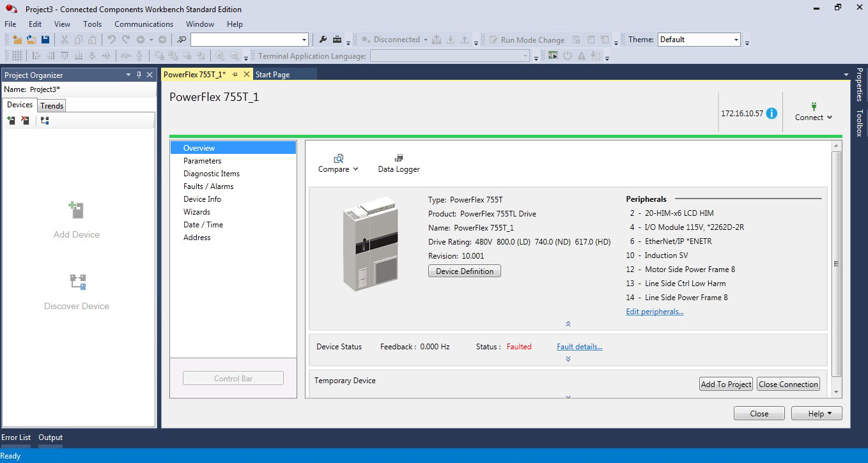Open the Data Logger tool

tap(399, 163)
